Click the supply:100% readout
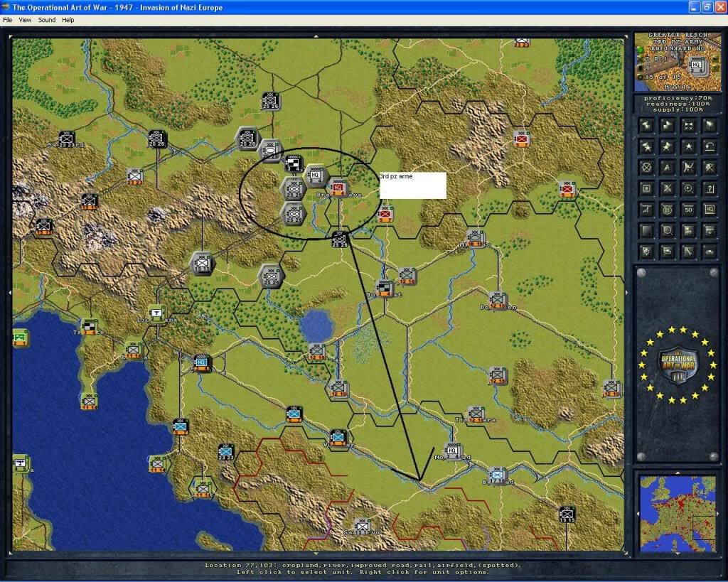The height and width of the screenshot is (582, 728). (x=678, y=109)
